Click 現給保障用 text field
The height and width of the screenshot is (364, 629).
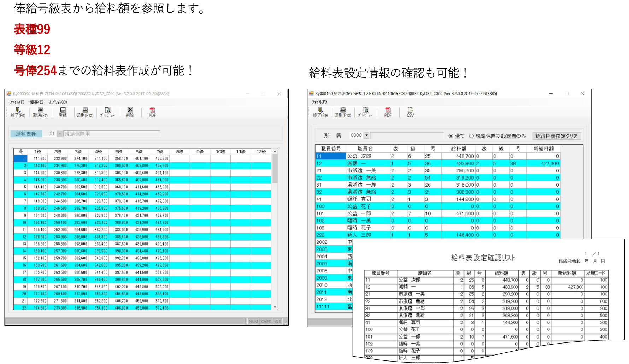112,134
